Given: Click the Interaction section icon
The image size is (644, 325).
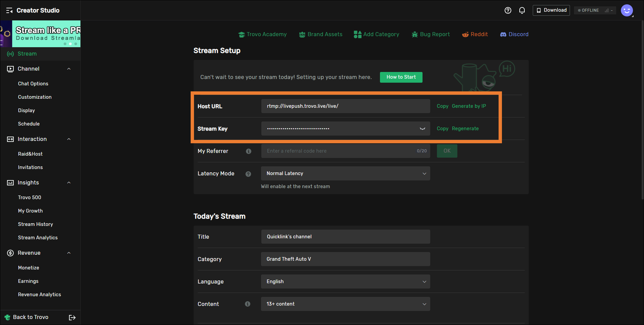Looking at the screenshot, I should point(10,139).
